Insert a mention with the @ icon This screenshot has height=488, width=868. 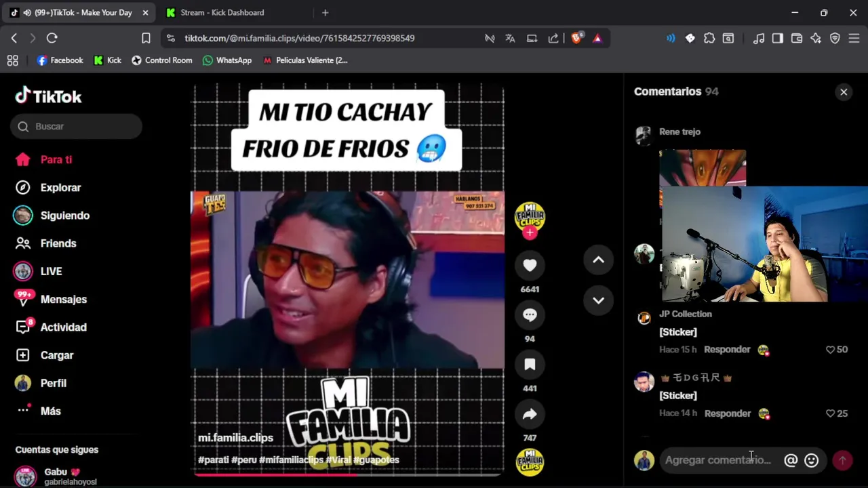click(791, 460)
